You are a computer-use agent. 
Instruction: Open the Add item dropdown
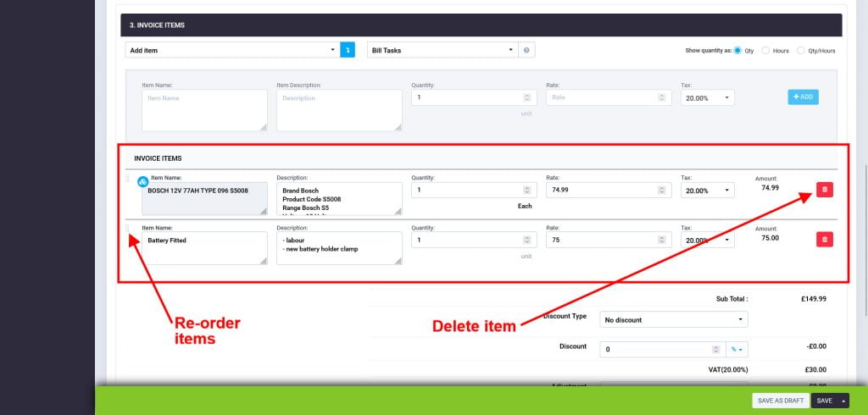pyautogui.click(x=232, y=50)
